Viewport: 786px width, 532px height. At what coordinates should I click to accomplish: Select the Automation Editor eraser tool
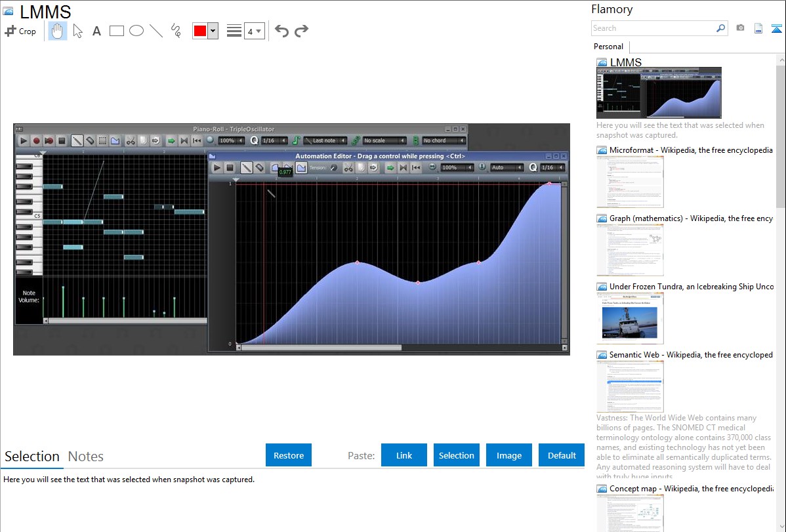[259, 167]
